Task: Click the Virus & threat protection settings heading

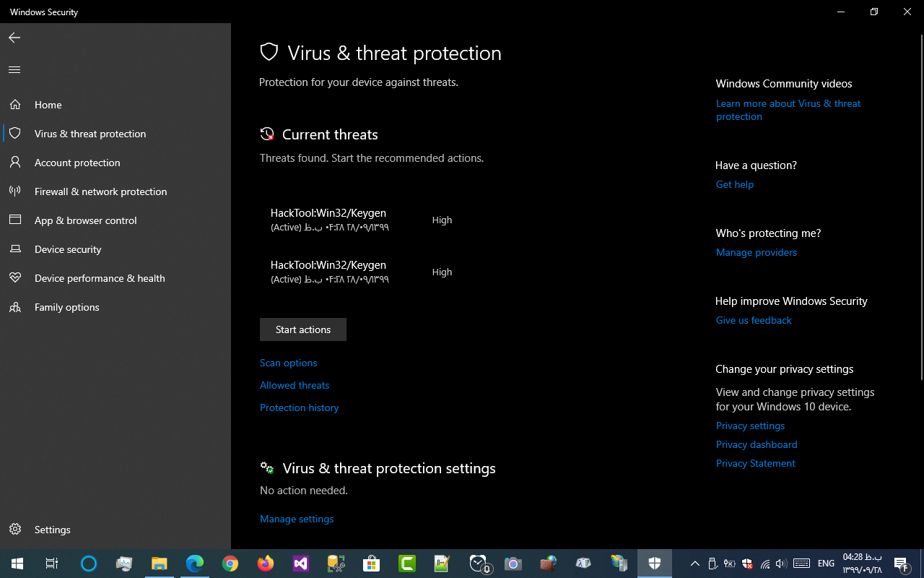Action: (x=389, y=468)
